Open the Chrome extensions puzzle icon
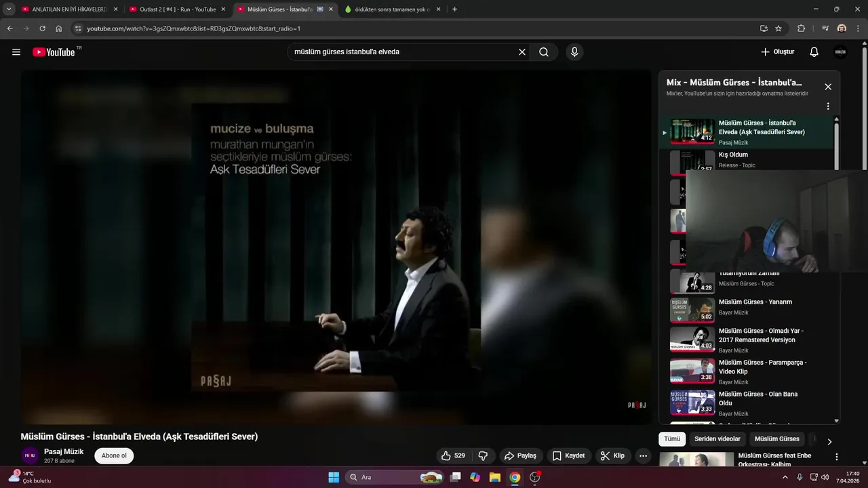This screenshot has width=868, height=488. [802, 28]
